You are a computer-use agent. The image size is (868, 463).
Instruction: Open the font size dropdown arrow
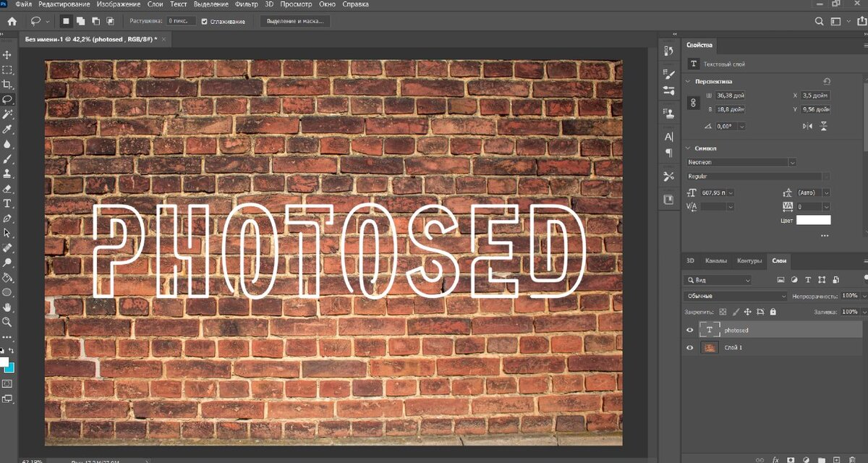(x=731, y=193)
